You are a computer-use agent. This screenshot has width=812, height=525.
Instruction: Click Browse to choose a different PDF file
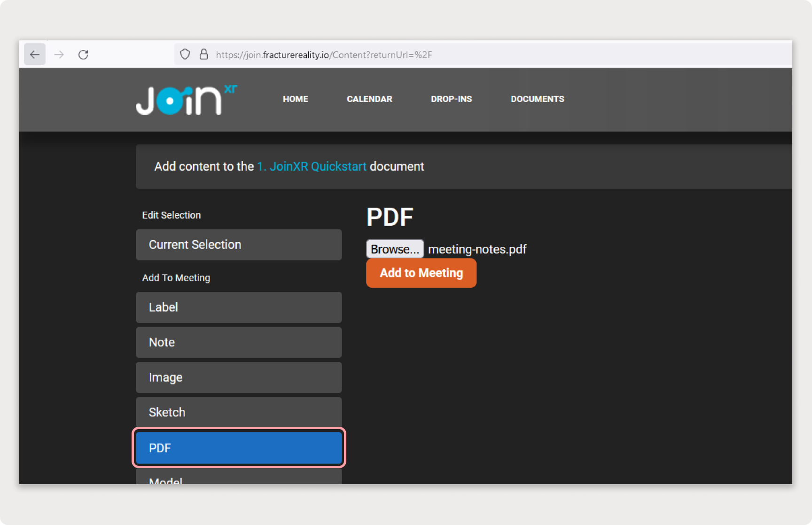(x=394, y=249)
